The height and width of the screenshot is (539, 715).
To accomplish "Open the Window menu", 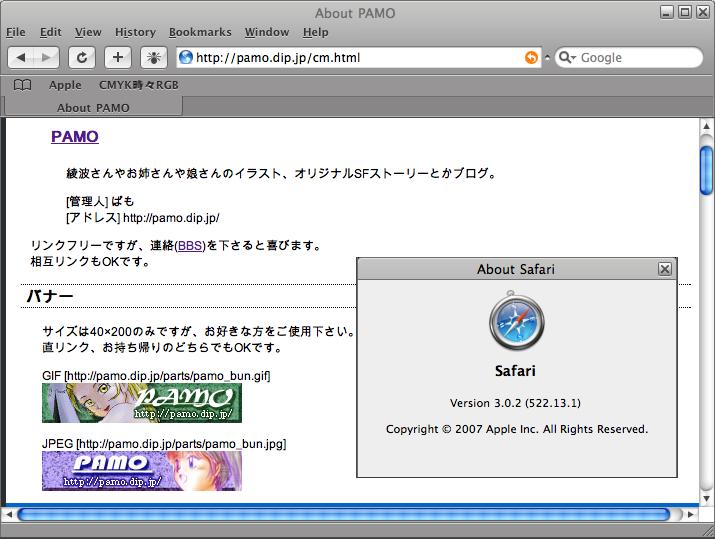I will click(x=267, y=32).
